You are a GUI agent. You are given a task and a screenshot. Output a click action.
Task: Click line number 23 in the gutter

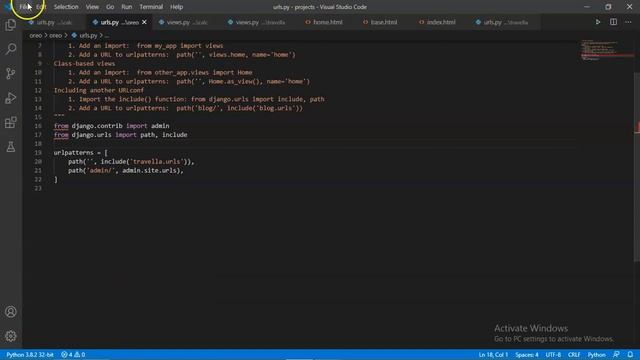[x=38, y=188]
